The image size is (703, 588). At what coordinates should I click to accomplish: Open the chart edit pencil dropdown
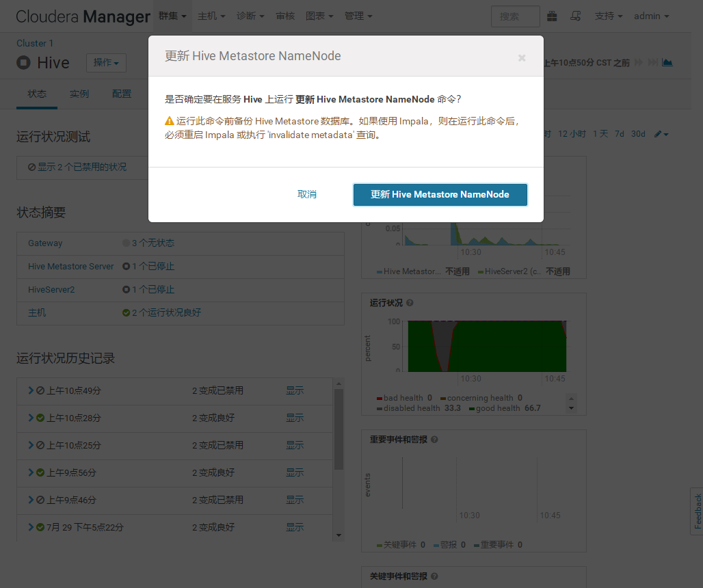(661, 134)
